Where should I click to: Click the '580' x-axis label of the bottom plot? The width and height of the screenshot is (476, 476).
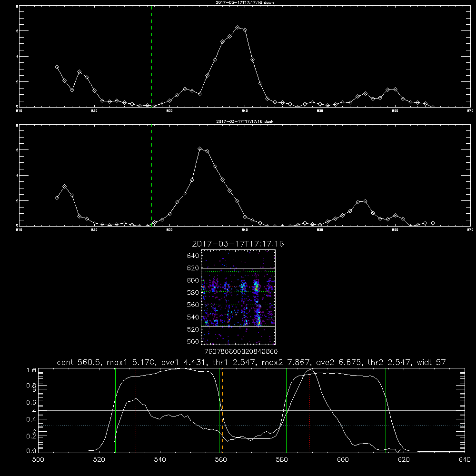point(282,459)
